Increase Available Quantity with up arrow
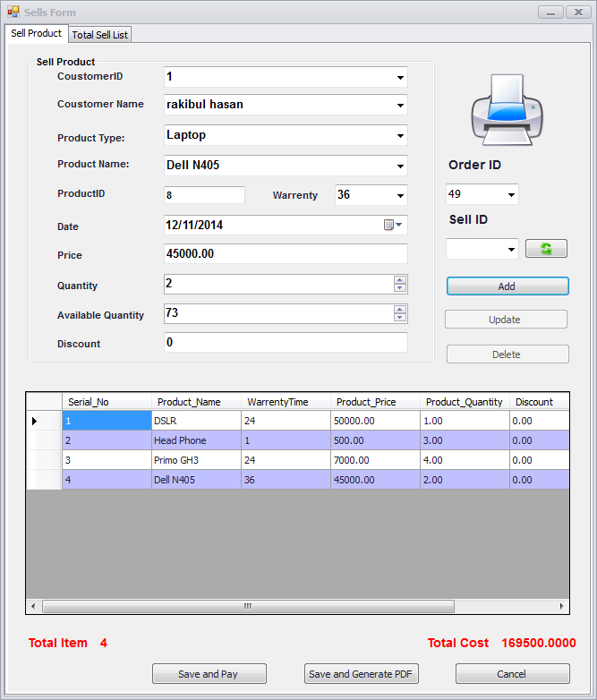This screenshot has height=700, width=597. (400, 310)
